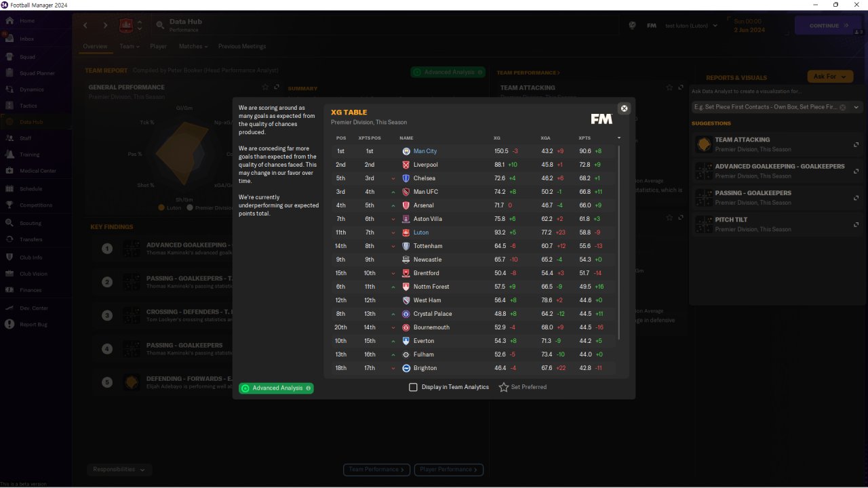Open the orange Team Performance heading link

(x=528, y=73)
